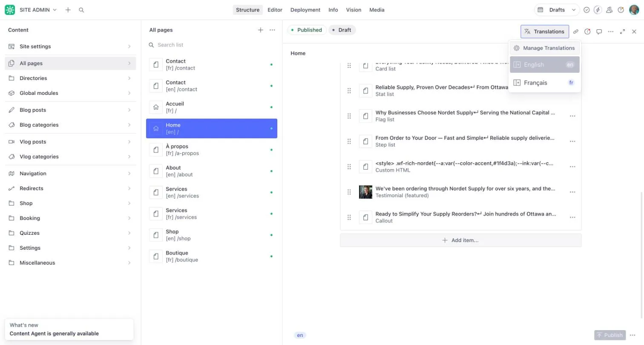
Task: Open the Accueil [fr] / page
Action: tap(212, 107)
